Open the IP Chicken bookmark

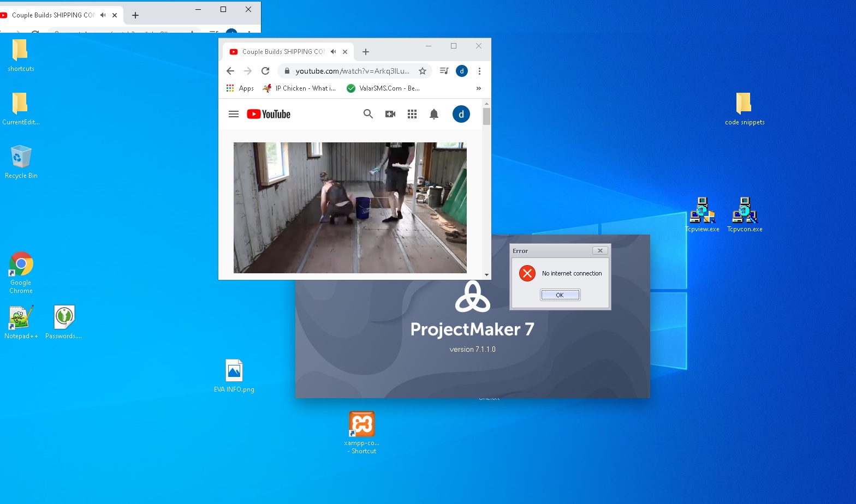[x=299, y=88]
